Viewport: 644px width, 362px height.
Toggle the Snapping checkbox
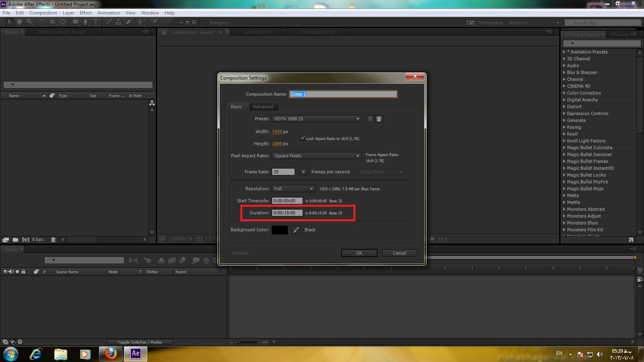(x=205, y=23)
